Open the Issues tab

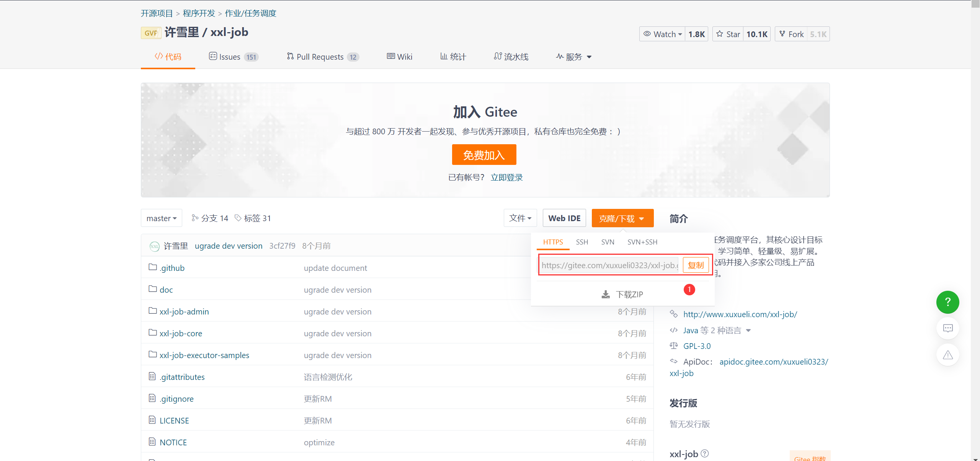coord(234,57)
